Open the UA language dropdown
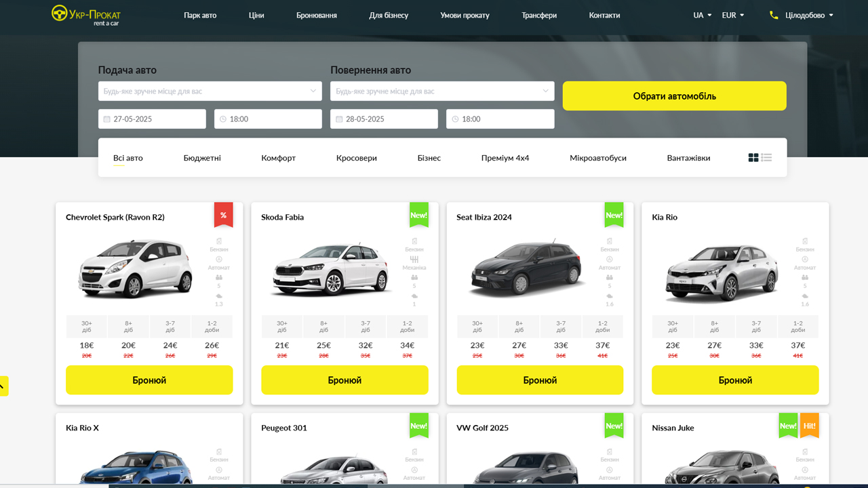This screenshot has width=868, height=488. pyautogui.click(x=702, y=15)
